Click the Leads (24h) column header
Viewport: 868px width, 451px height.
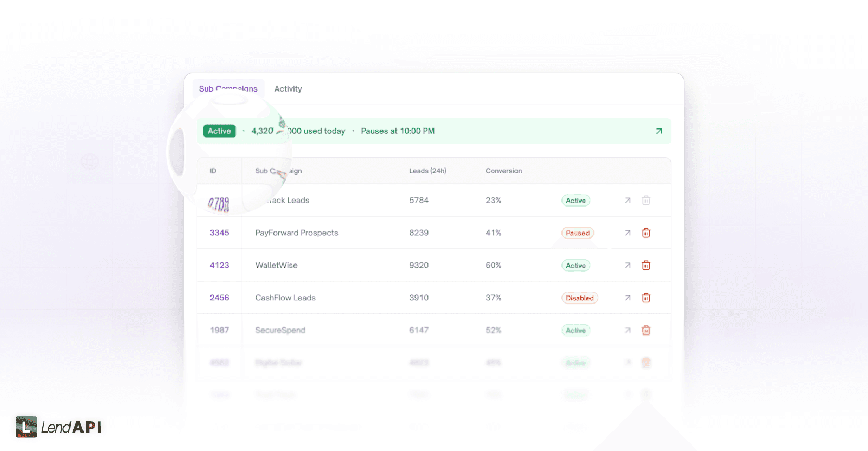[427, 171]
